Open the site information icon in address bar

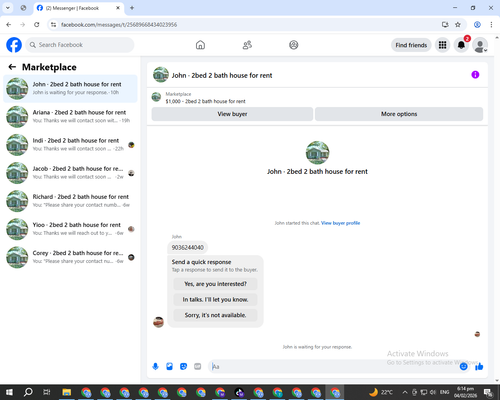coord(53,25)
